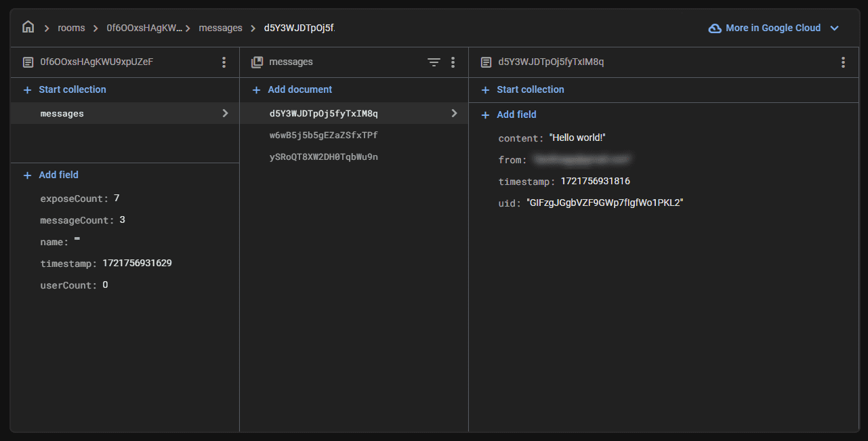Open the messages breadcrumb
The width and height of the screenshot is (868, 441).
[x=220, y=28]
